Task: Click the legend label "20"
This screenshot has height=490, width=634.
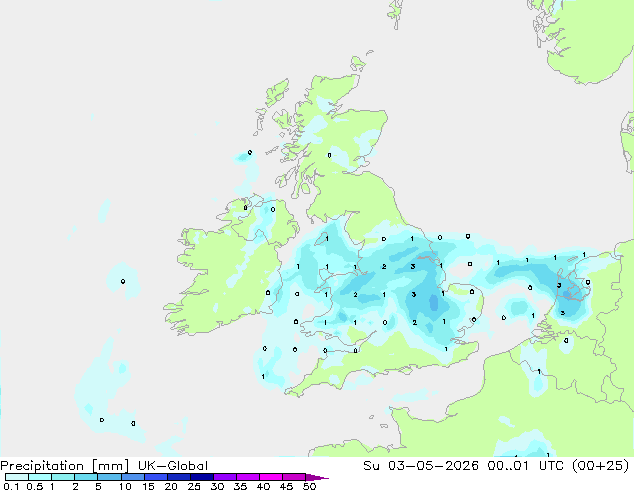Action: click(x=171, y=486)
